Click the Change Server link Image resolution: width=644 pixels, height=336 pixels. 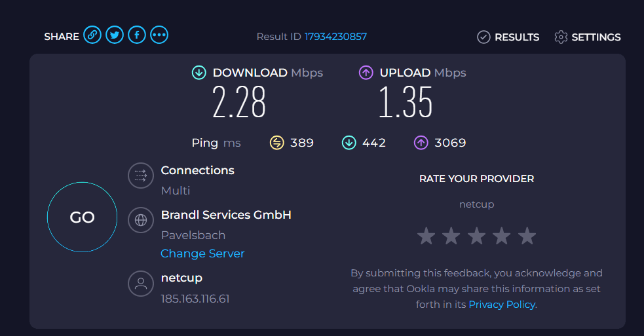[202, 253]
